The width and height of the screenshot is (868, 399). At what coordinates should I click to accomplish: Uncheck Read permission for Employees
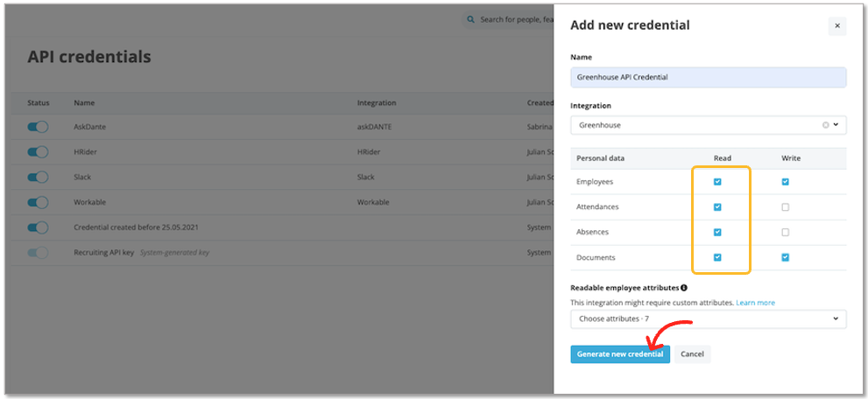pos(717,182)
